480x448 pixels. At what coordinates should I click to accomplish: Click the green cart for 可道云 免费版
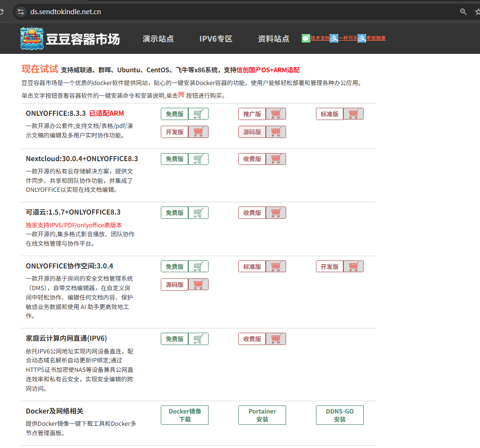coord(198,213)
